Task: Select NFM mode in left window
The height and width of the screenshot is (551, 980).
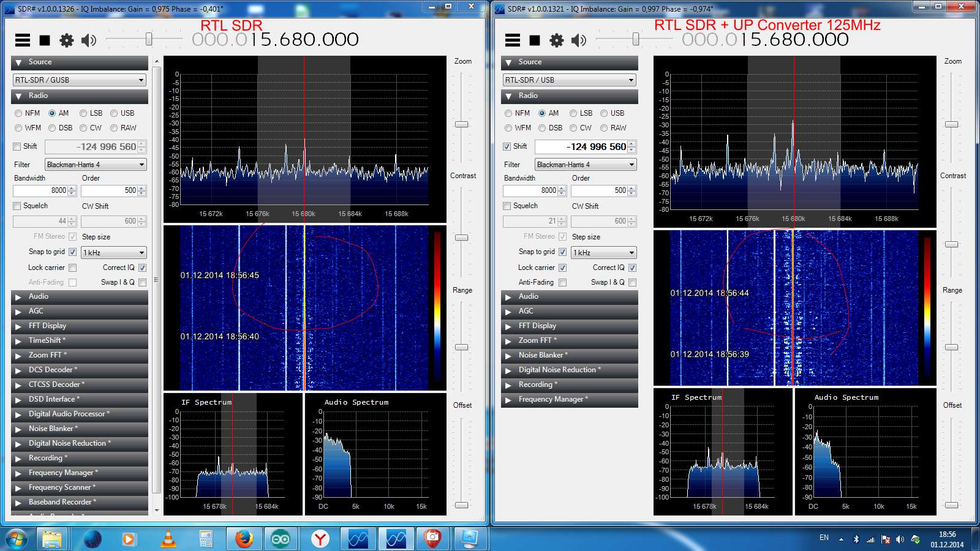Action: [18, 113]
